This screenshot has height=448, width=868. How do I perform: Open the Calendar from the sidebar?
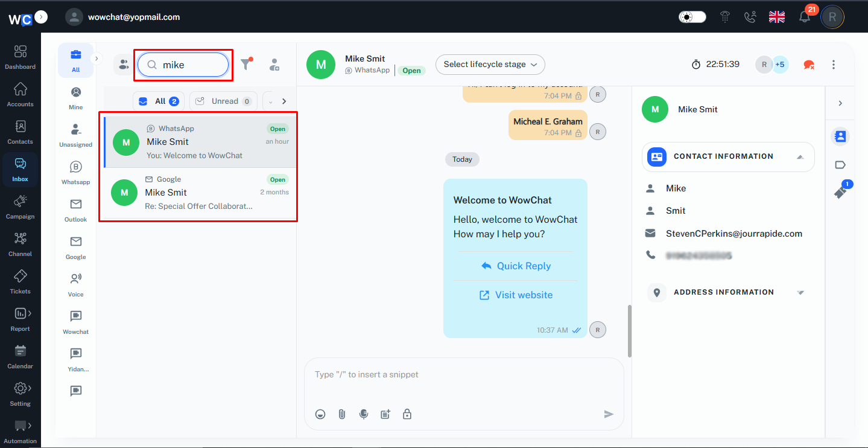click(x=21, y=357)
